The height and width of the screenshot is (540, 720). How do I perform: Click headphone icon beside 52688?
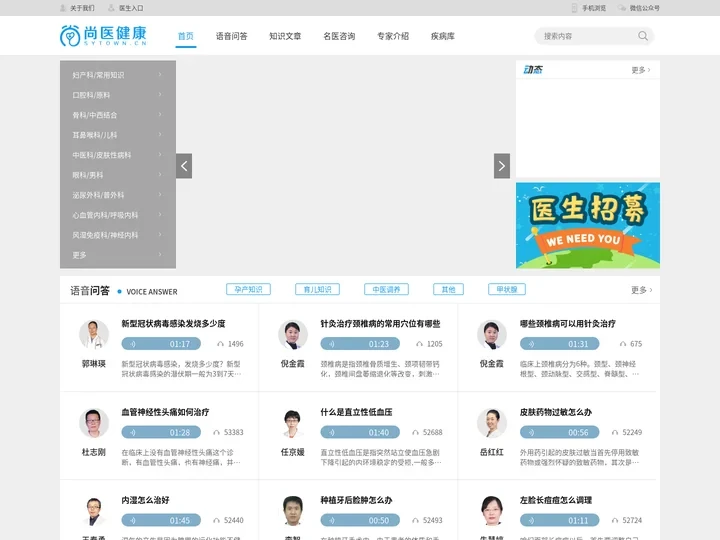(x=415, y=433)
